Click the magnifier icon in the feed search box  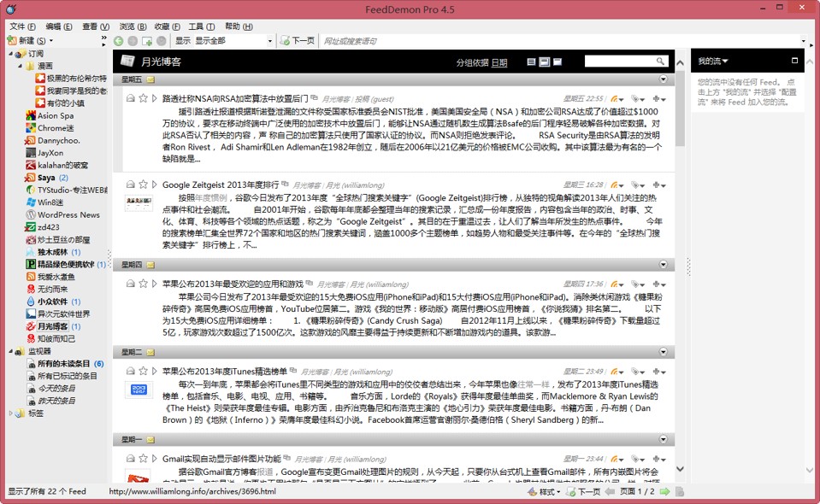click(x=660, y=62)
